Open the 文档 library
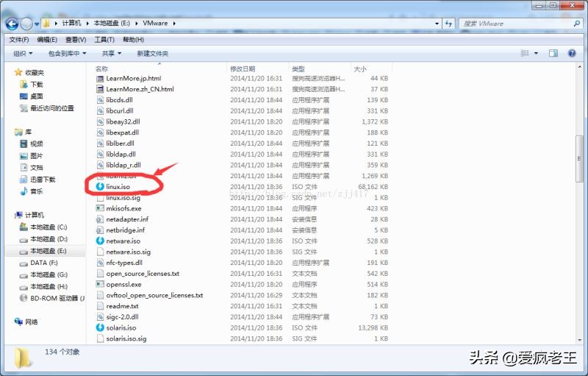This screenshot has height=376, width=588. pyautogui.click(x=32, y=168)
